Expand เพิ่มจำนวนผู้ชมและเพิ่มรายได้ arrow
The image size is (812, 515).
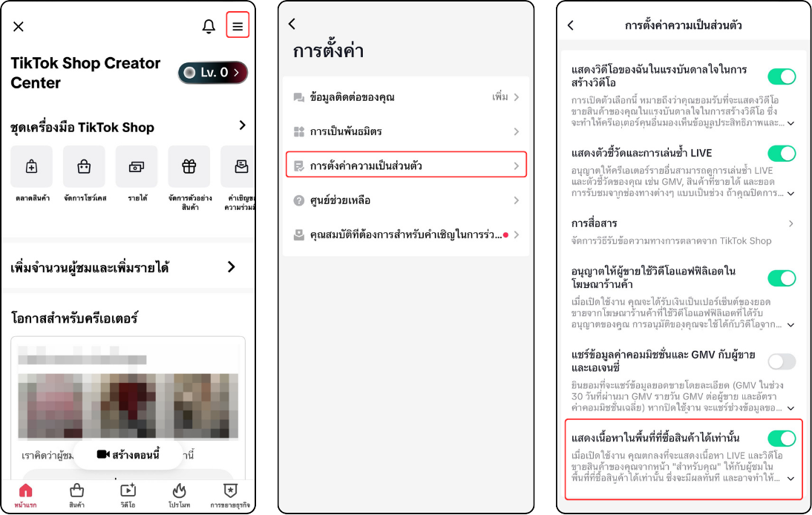(x=232, y=267)
